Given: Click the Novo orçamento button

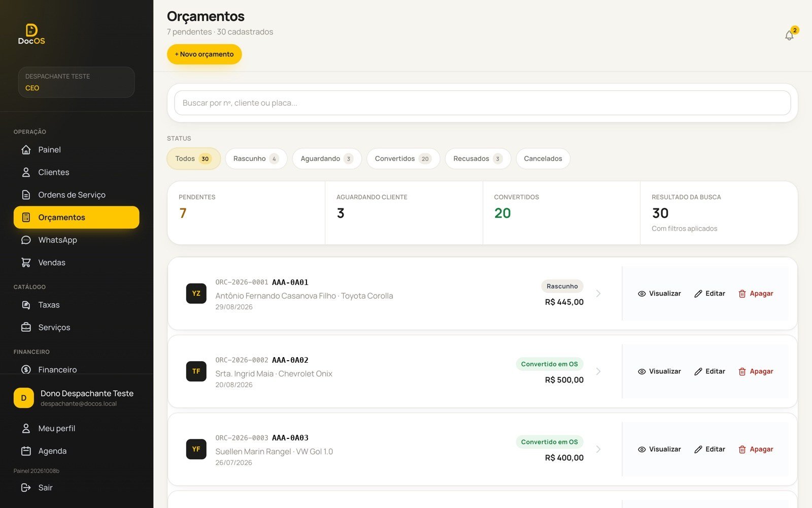Looking at the screenshot, I should point(205,54).
